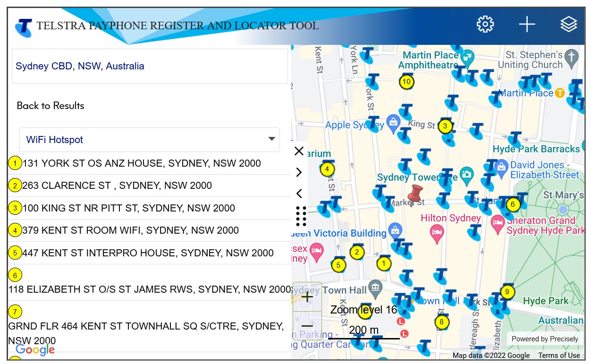Click the six-dot drag handle icon

(301, 216)
